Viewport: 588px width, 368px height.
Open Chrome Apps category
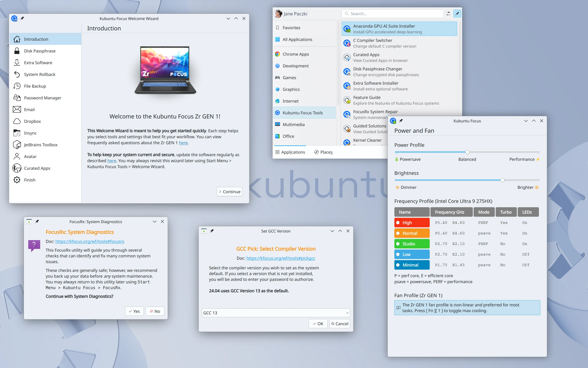pyautogui.click(x=304, y=54)
